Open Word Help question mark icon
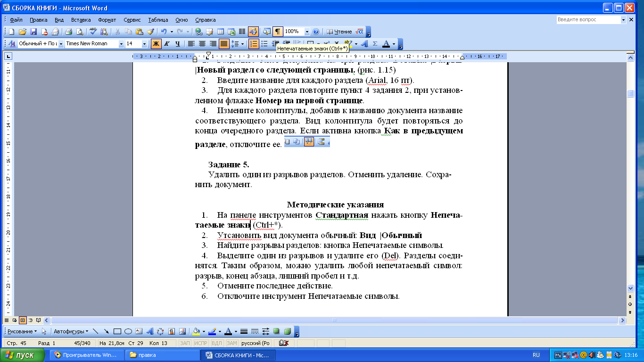The image size is (644, 362). 316,32
